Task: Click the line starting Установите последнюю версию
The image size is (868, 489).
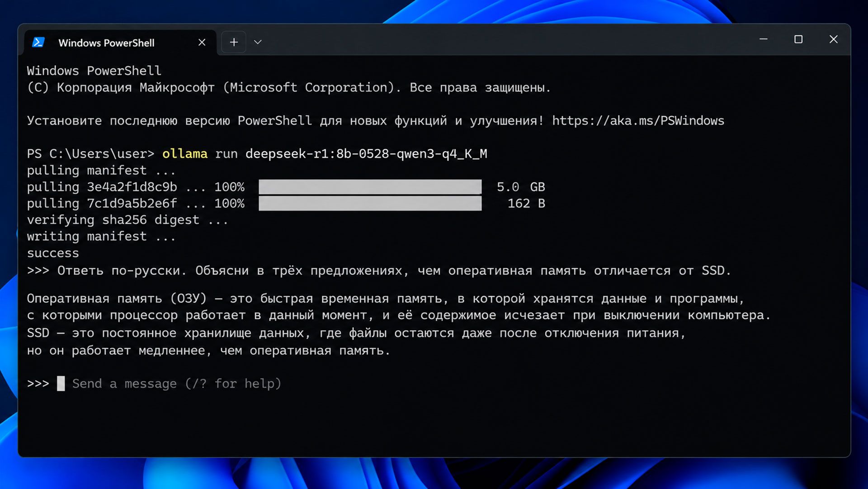Action: pos(376,121)
